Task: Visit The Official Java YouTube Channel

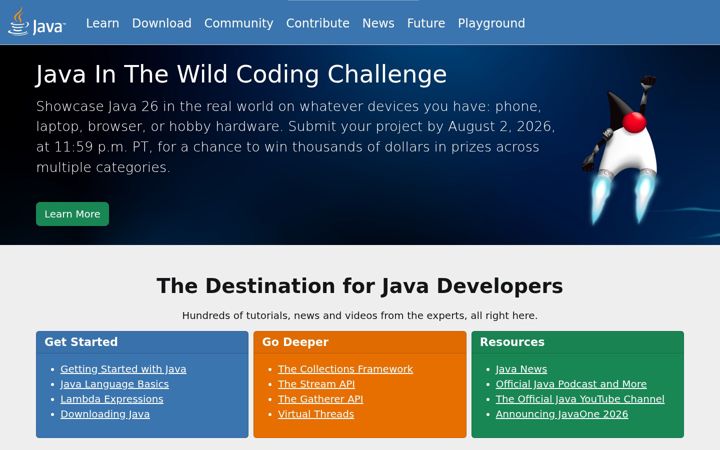Action: (580, 399)
